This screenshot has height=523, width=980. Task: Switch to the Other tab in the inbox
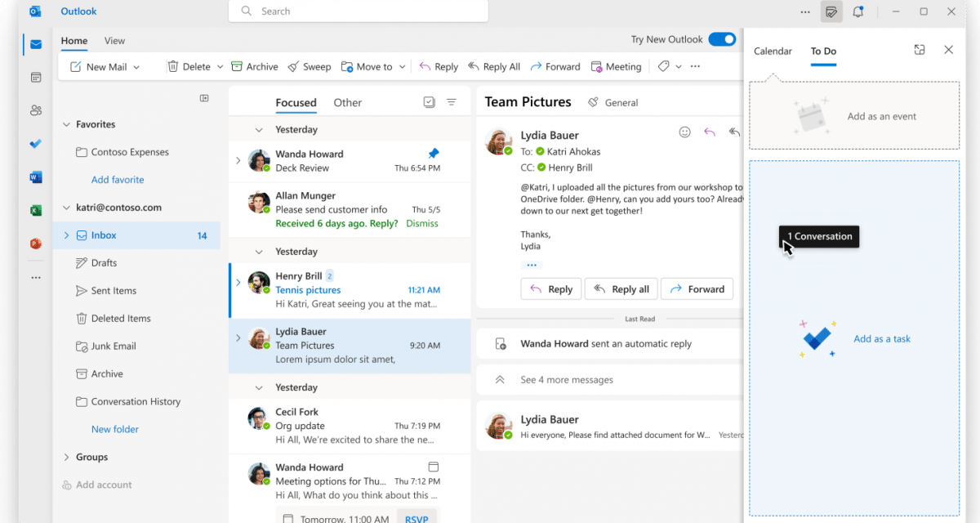pyautogui.click(x=347, y=103)
